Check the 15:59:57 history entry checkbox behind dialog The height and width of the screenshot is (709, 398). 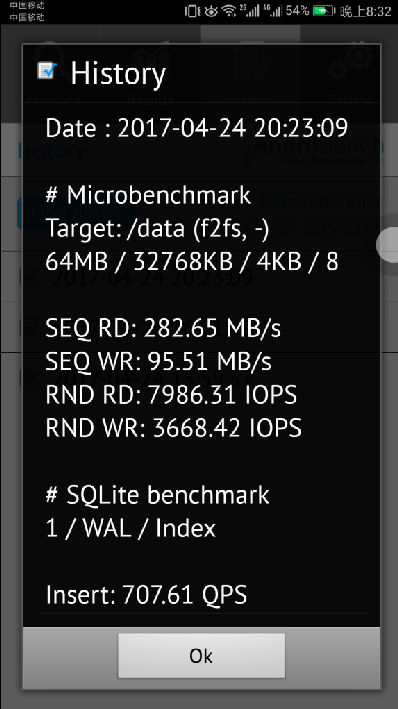click(28, 377)
